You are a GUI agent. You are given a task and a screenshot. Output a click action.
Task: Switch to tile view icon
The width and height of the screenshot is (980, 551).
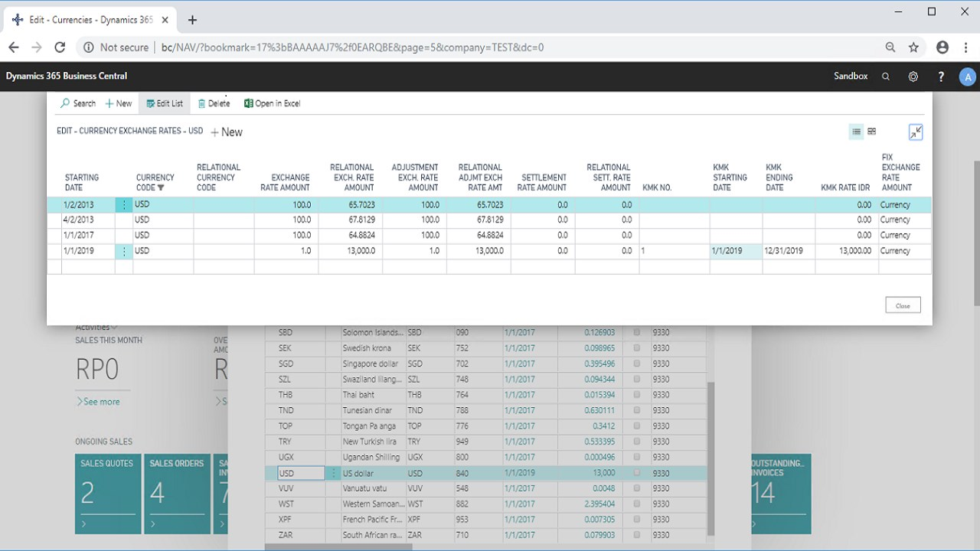[x=871, y=132]
